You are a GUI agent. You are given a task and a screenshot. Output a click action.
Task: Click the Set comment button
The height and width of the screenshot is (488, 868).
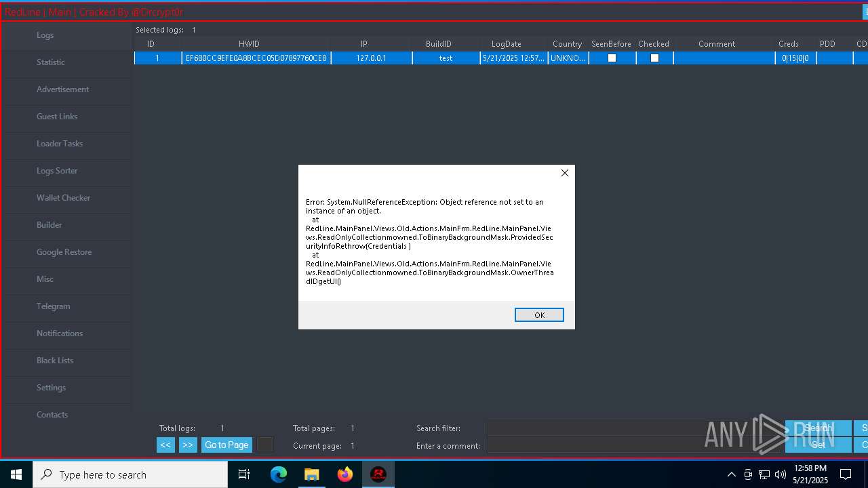click(x=818, y=445)
